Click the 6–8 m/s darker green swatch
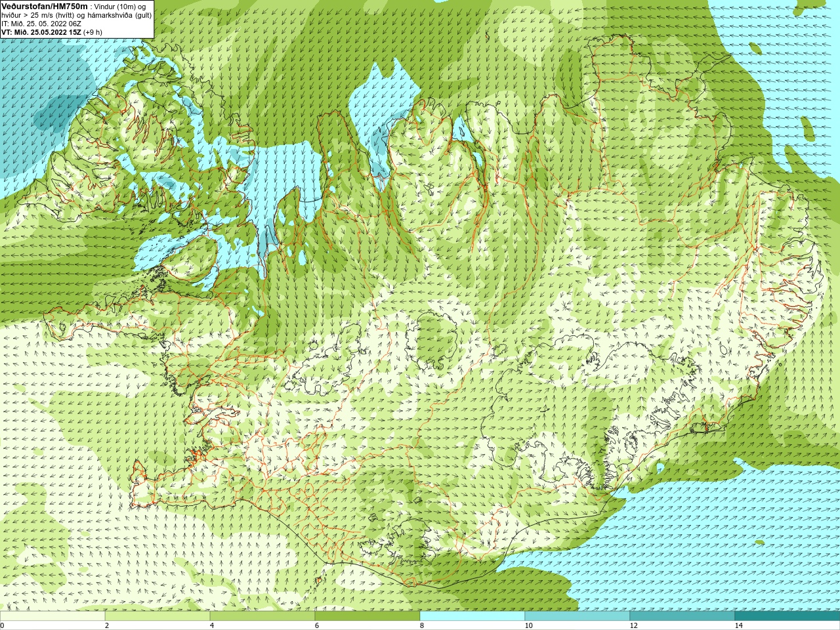The image size is (840, 630). pos(367,616)
